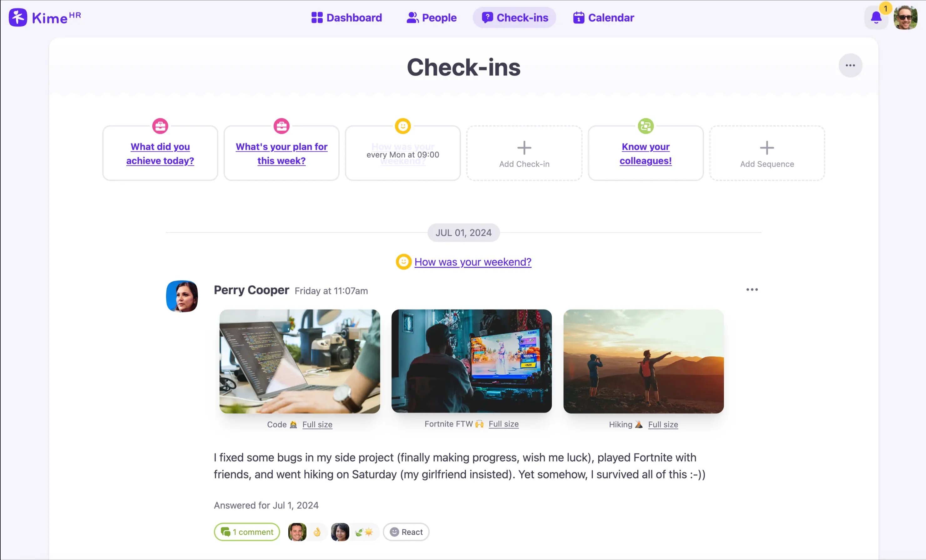Click the Fortnite gaming photo thumbnail
Screen dimensions: 926x560
471,361
